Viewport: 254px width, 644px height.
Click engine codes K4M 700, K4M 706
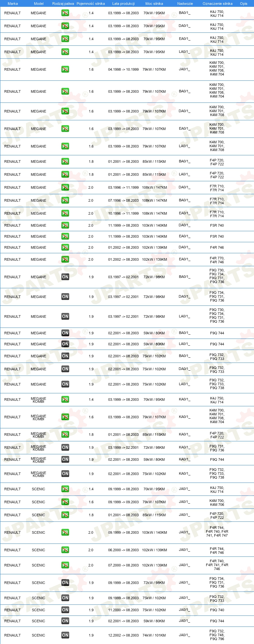(x=217, y=503)
